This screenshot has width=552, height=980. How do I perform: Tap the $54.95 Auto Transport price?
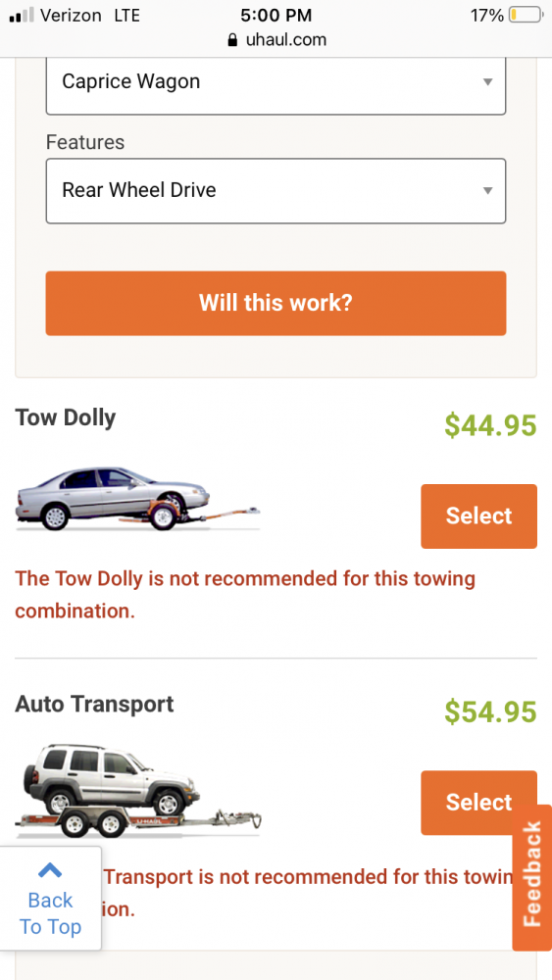coord(491,711)
